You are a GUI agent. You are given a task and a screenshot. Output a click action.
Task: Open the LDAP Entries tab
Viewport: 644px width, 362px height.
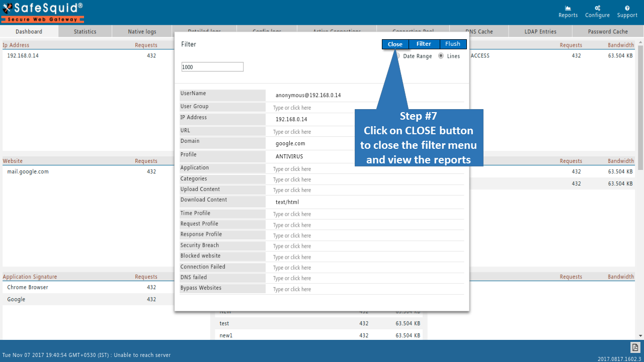[540, 32]
